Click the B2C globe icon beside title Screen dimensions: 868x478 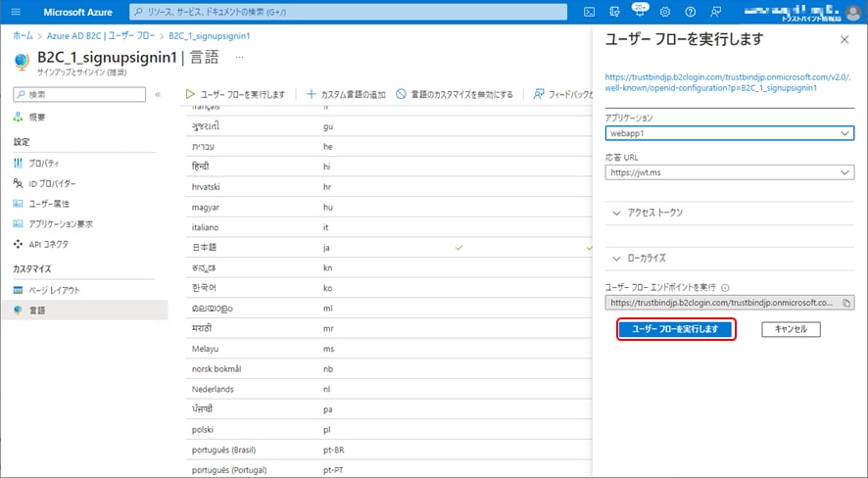(x=22, y=62)
